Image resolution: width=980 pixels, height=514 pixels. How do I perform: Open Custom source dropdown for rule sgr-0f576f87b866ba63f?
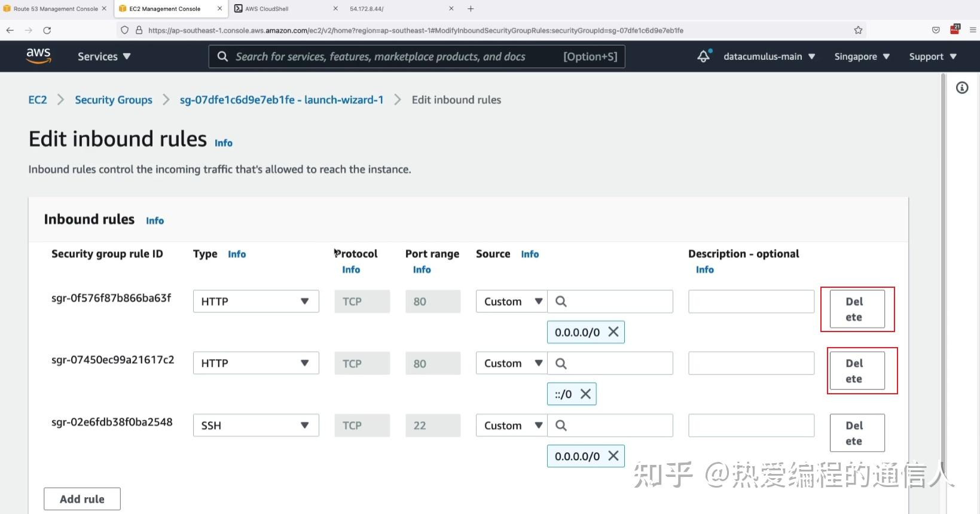coord(512,302)
